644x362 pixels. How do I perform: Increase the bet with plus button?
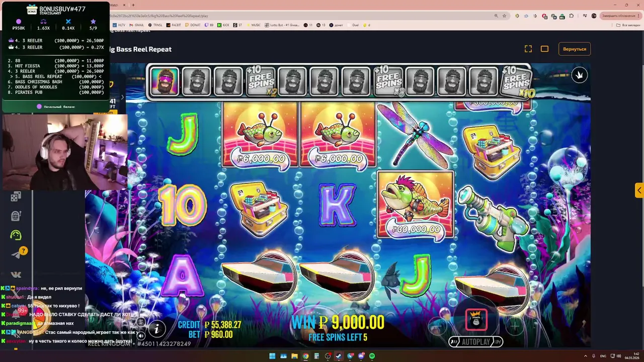point(514,326)
